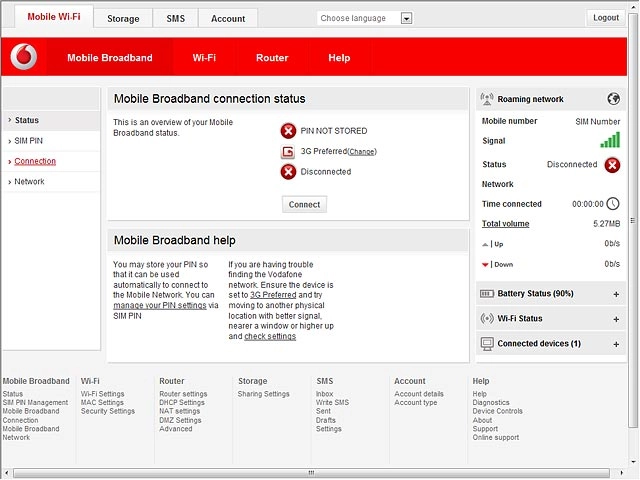Viewport: 640px width, 480px height.
Task: Select Wi-Fi in the red menu bar
Action: pos(204,58)
